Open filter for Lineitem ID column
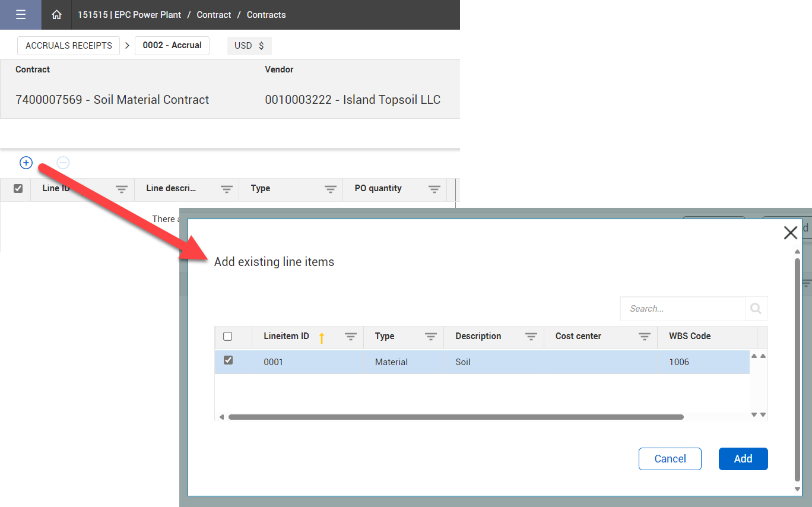The width and height of the screenshot is (812, 507). click(x=351, y=337)
